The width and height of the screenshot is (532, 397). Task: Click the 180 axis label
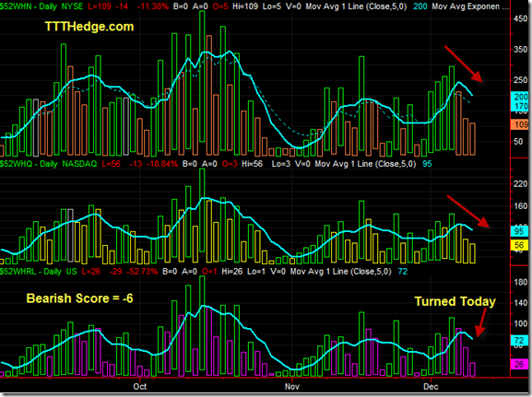(520, 282)
